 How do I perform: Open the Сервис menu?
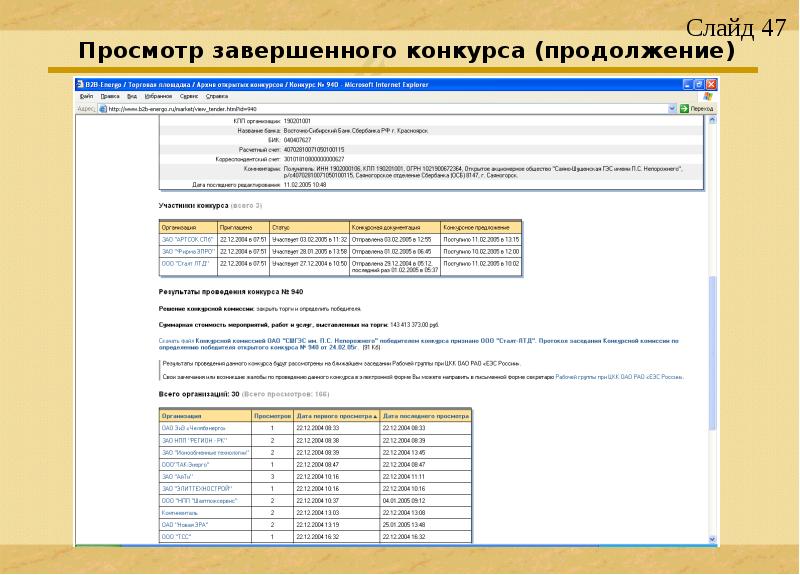pyautogui.click(x=188, y=97)
